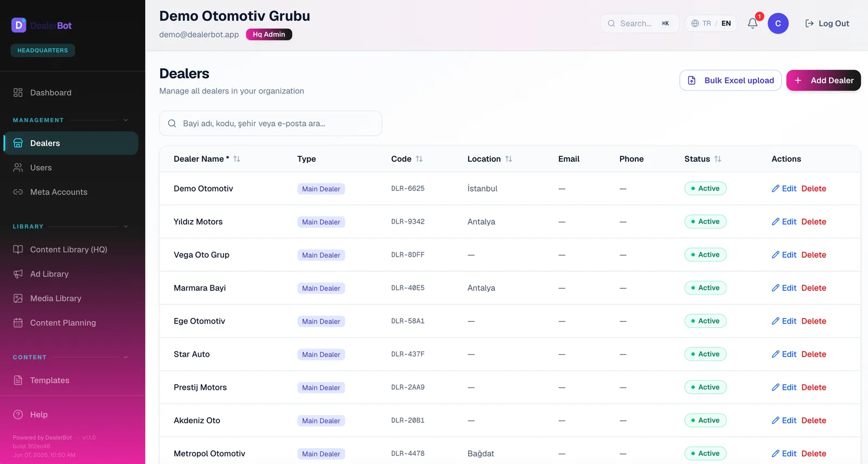Collapse the Management section chevron
This screenshot has width=868, height=464.
tap(126, 120)
